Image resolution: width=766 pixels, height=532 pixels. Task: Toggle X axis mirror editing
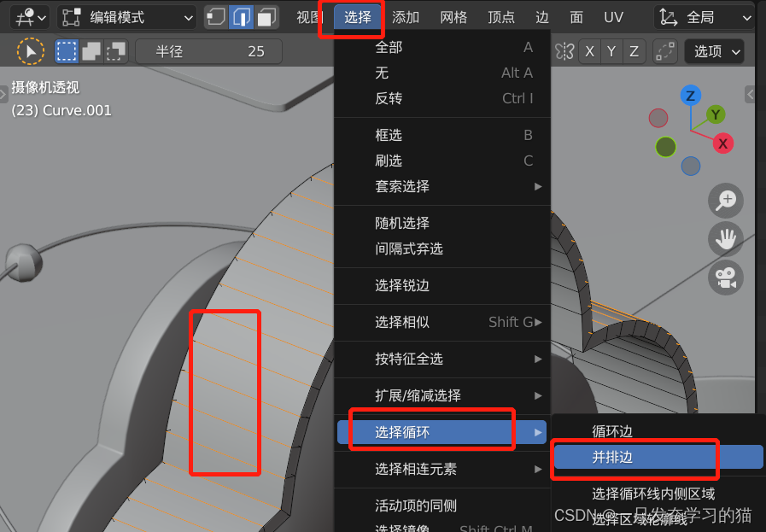(x=589, y=51)
